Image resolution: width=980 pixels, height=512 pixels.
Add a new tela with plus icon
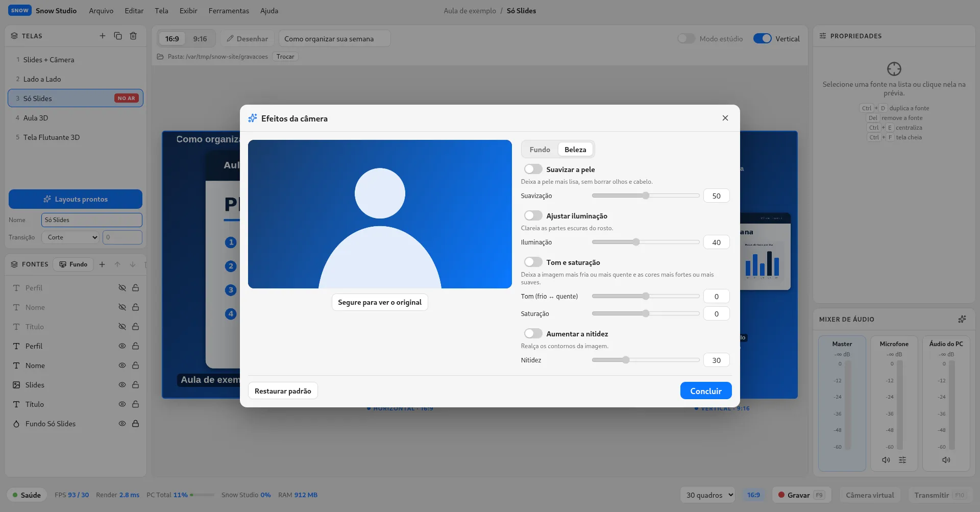(102, 36)
